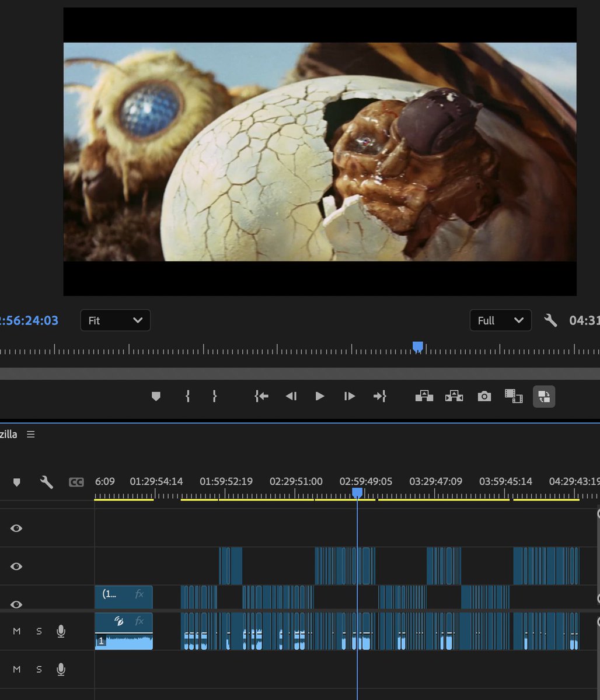
Task: Click the blue playhead timecode field
Action: point(29,320)
